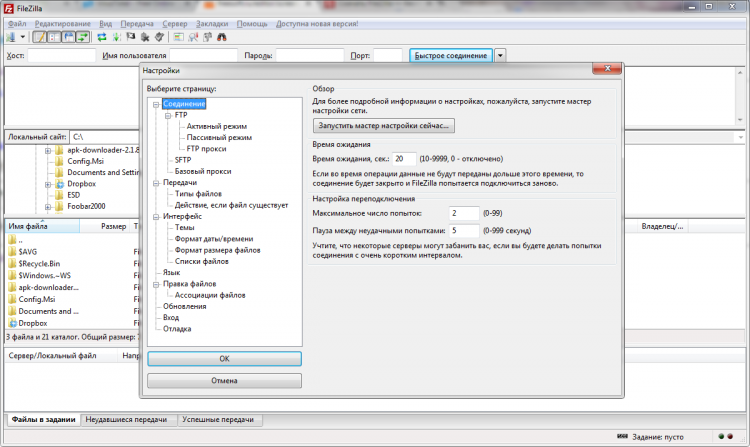Collapse the FTP tree node

tap(168, 116)
